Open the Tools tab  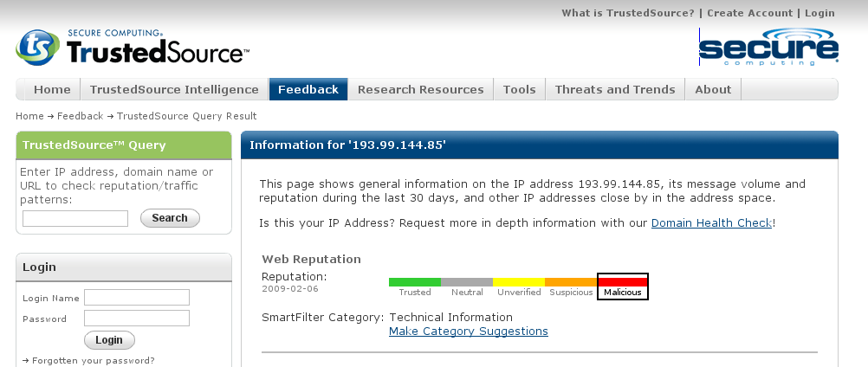coord(519,89)
